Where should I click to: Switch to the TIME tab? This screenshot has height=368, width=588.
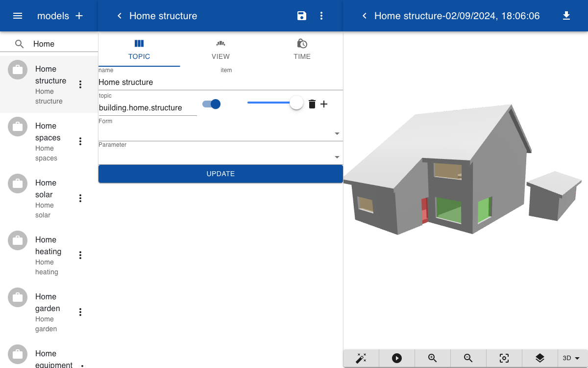click(302, 49)
